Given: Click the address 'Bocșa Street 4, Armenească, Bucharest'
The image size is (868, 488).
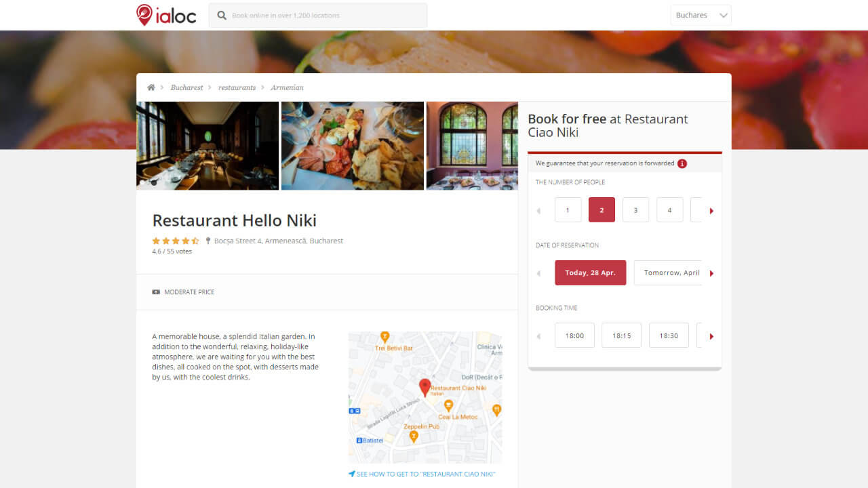Looking at the screenshot, I should 279,241.
